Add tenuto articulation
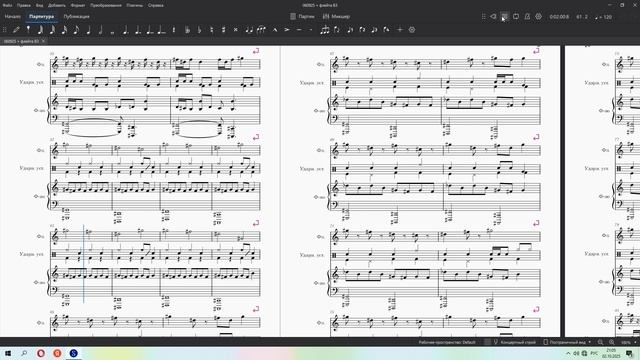Screen dimensions: 640x360 click(299, 29)
